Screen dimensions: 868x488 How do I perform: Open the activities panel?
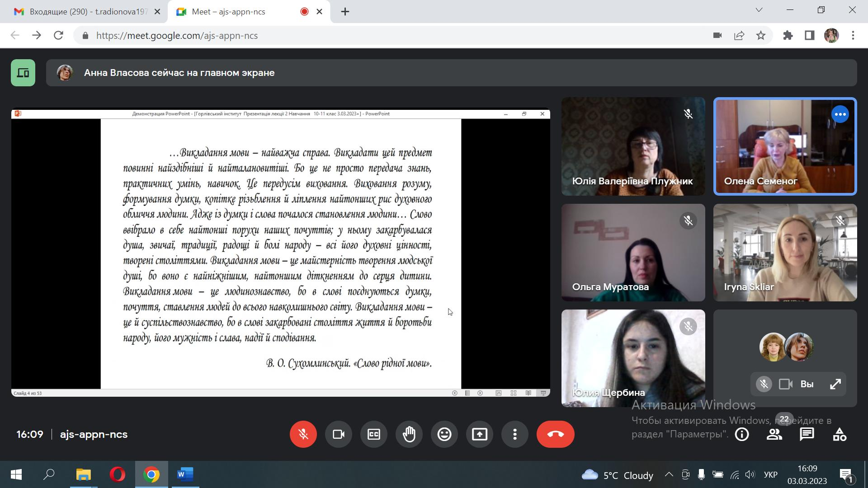(x=840, y=435)
